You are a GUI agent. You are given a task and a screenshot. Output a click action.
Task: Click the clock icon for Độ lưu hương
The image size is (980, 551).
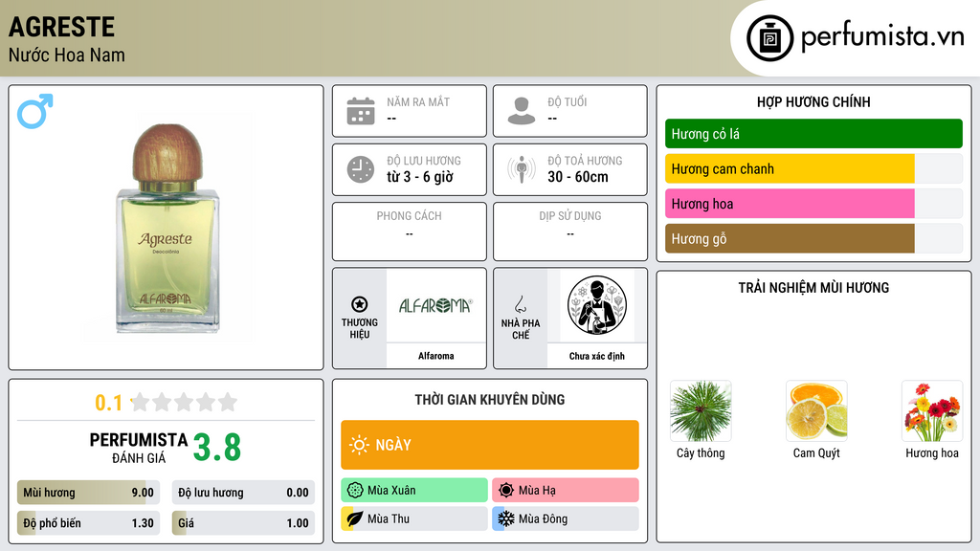click(361, 169)
